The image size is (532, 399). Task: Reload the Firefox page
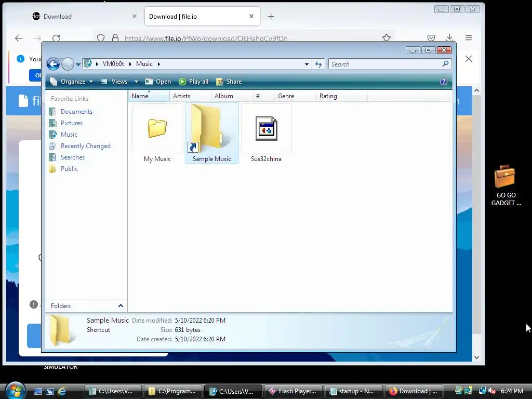tap(56, 38)
